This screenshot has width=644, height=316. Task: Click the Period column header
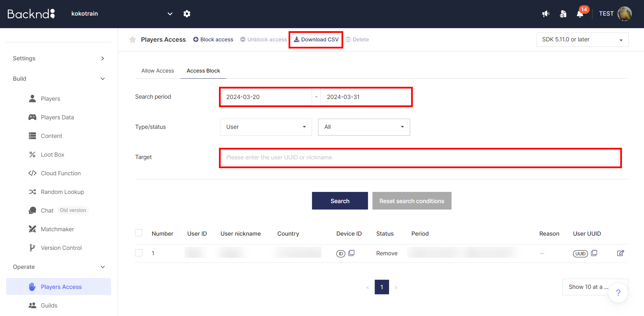pos(420,234)
